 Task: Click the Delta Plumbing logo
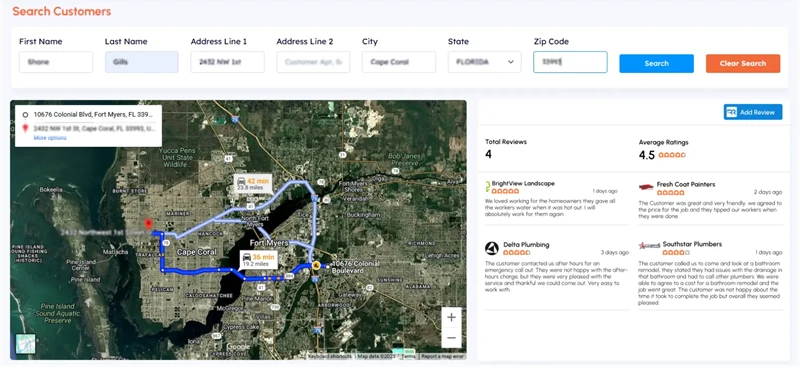tap(492, 249)
